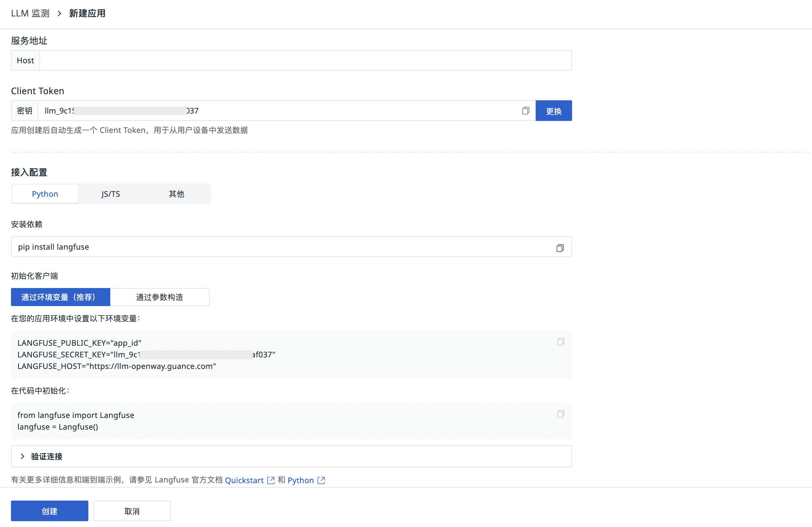Switch to the Python tab

[x=45, y=194]
